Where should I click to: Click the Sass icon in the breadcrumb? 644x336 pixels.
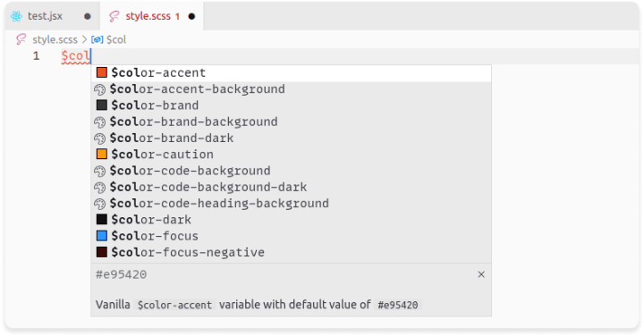(x=21, y=39)
